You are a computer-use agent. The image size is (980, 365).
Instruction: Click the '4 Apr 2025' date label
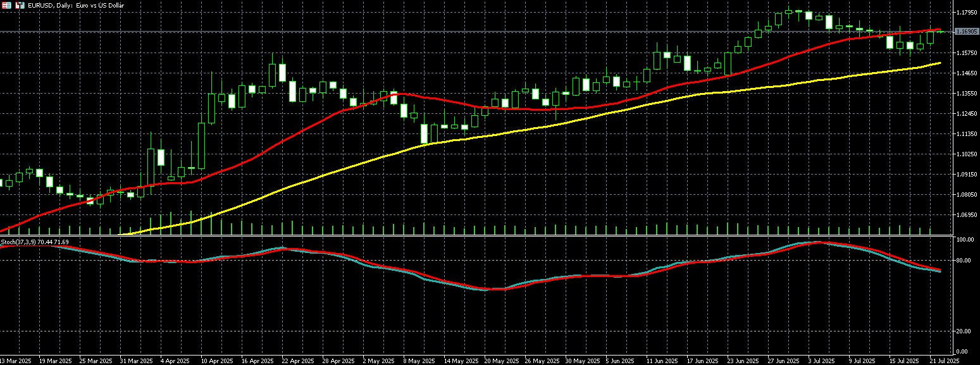tap(175, 361)
